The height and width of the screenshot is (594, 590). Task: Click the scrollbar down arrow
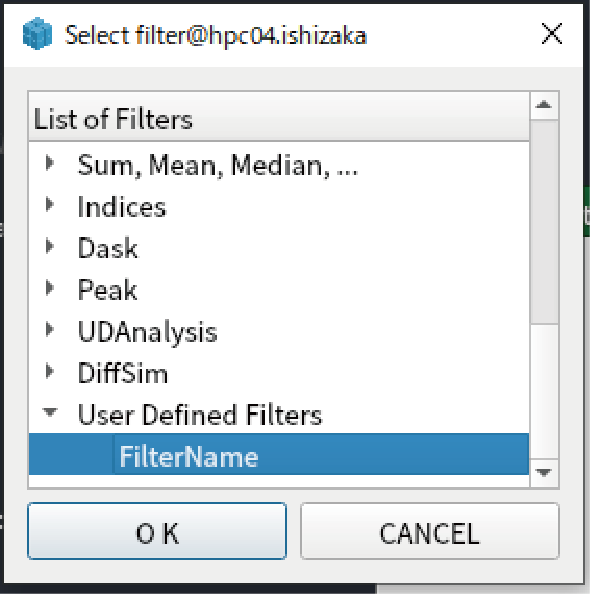(544, 473)
